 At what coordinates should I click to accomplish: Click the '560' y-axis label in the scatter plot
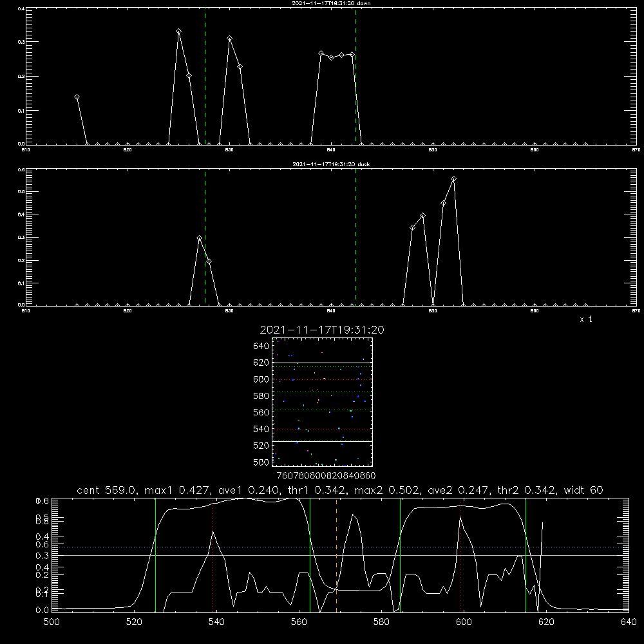coord(261,412)
